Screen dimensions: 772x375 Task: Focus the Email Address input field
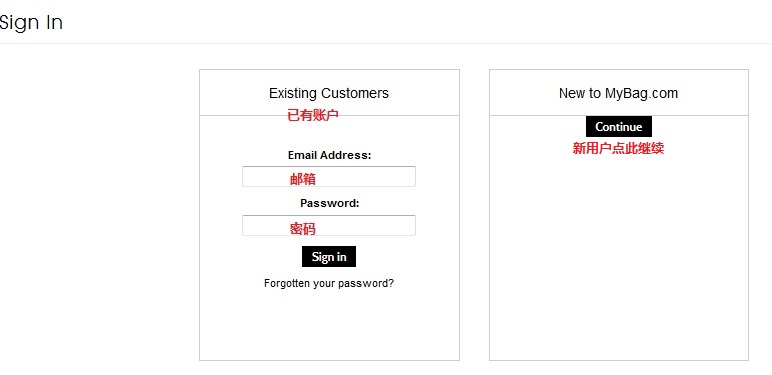[329, 177]
